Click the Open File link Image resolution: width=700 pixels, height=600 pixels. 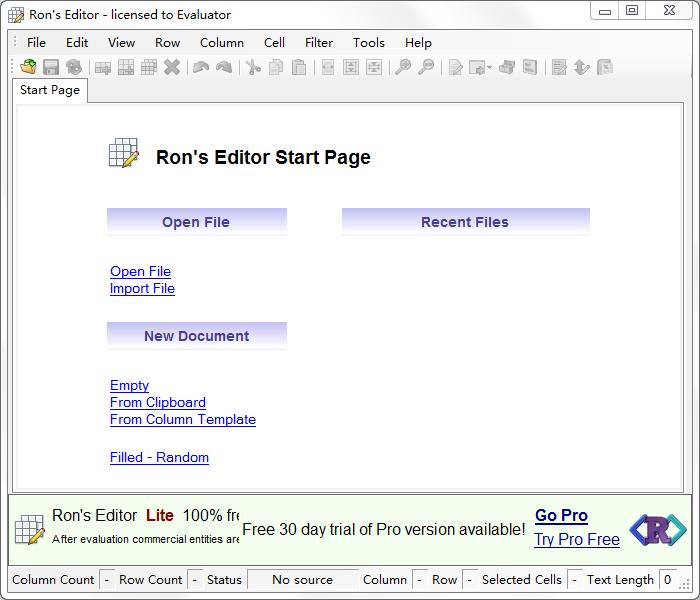(141, 271)
